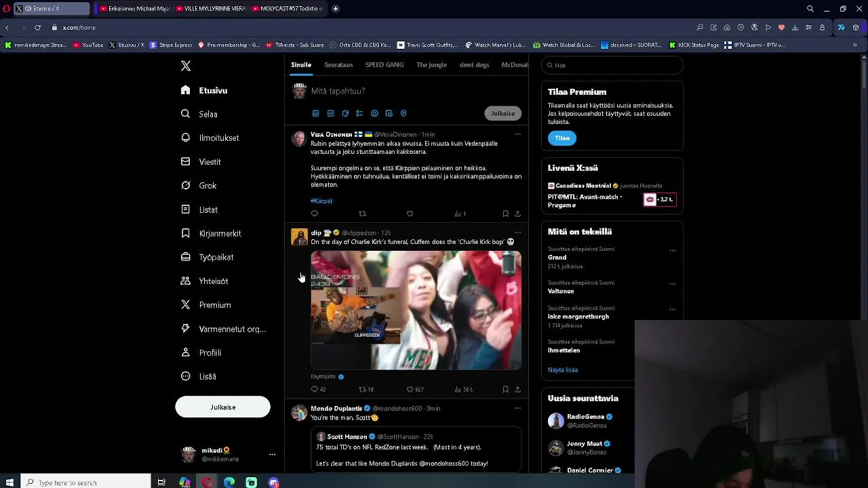868x488 pixels.
Task: Click Tilaa premium subscribe button
Action: pyautogui.click(x=562, y=138)
